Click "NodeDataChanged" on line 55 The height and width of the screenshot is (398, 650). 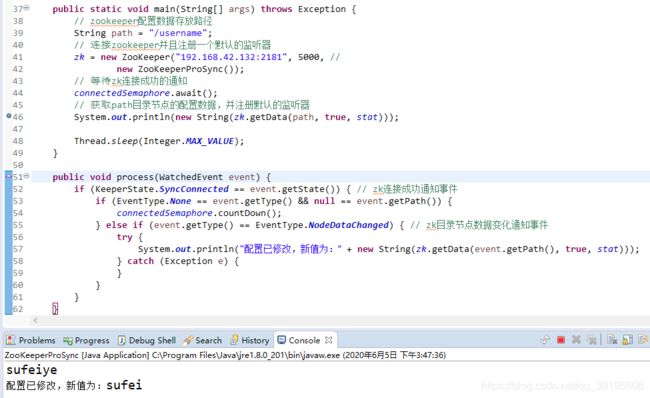[x=349, y=225]
